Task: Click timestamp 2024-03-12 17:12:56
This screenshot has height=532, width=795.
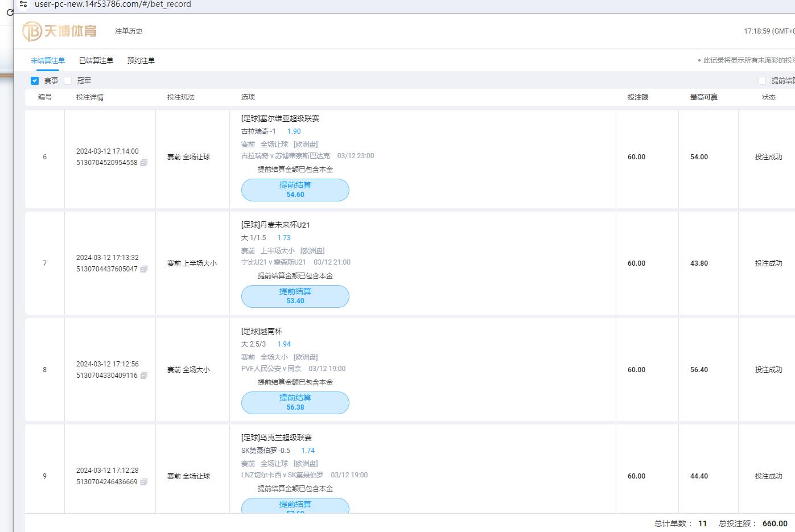Action: click(108, 364)
